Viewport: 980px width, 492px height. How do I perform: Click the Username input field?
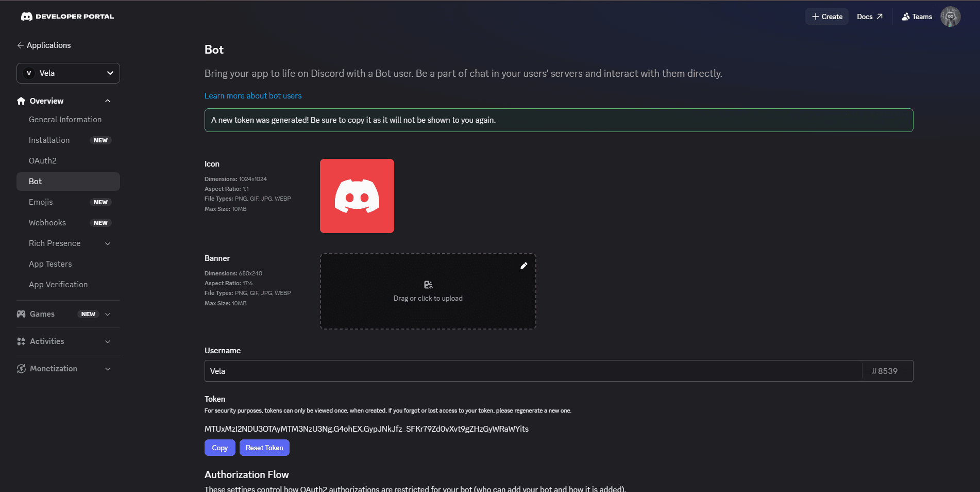(533, 371)
